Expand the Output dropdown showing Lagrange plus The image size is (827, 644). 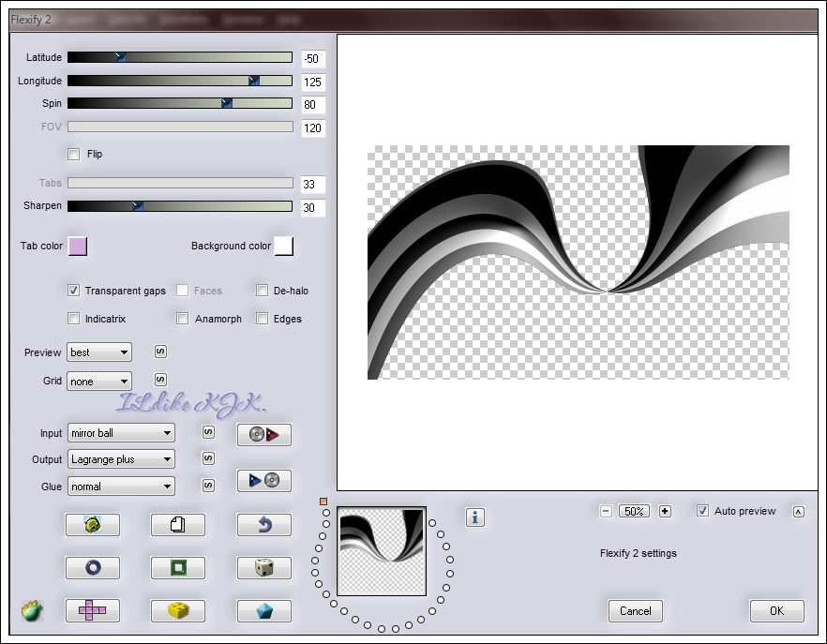[x=121, y=459]
